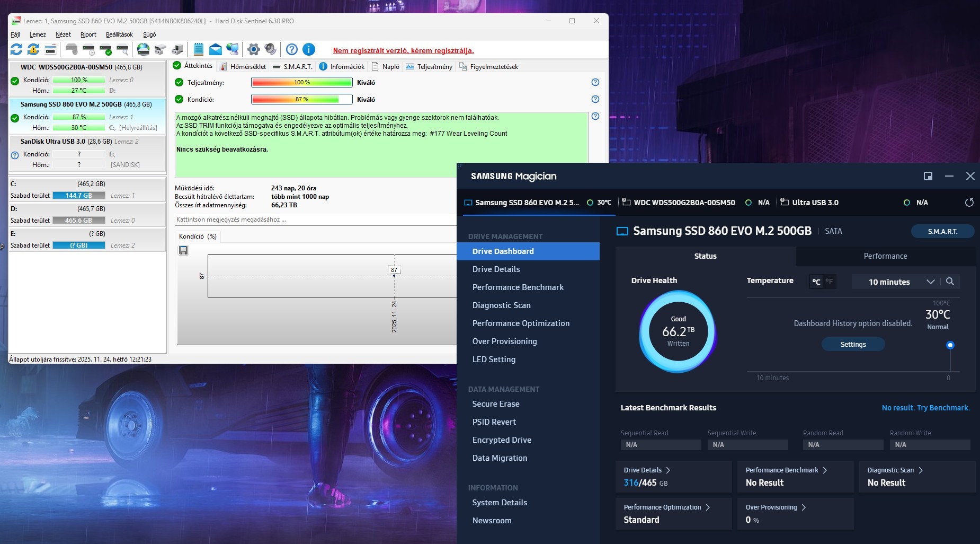Screen dimensions: 980x544
Task: Click the refresh icon in Samsung Magician drive bar
Action: pos(969,203)
